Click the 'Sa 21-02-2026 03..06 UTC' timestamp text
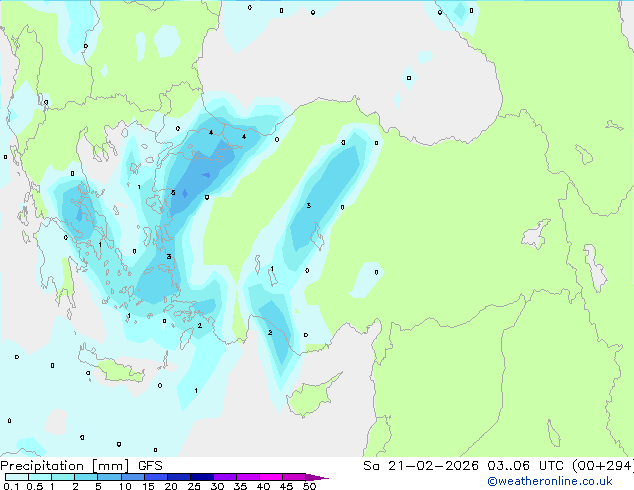 463,466
